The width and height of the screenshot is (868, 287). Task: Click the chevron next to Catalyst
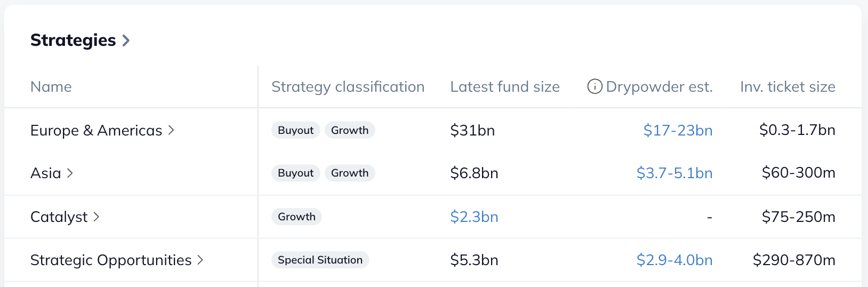97,217
